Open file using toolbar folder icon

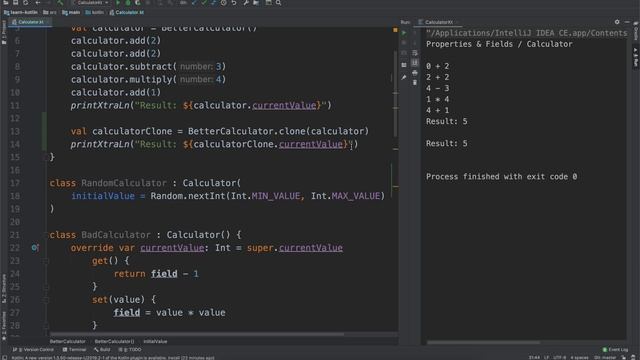pos(6,3)
